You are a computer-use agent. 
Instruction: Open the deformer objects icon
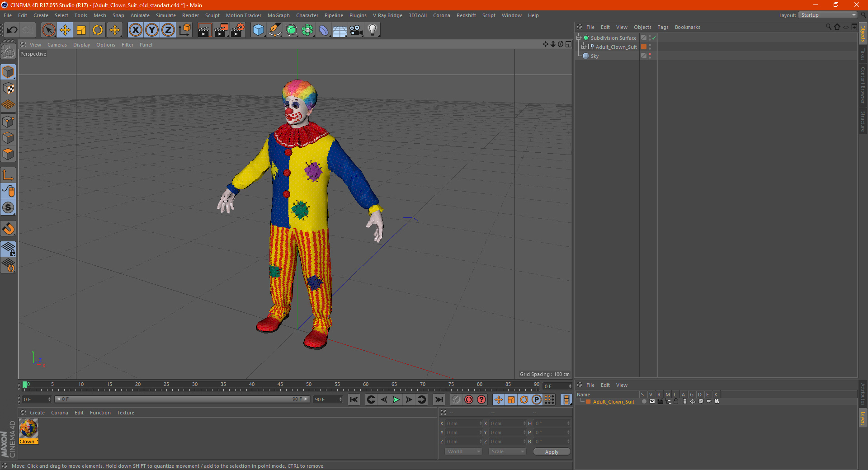tap(324, 30)
